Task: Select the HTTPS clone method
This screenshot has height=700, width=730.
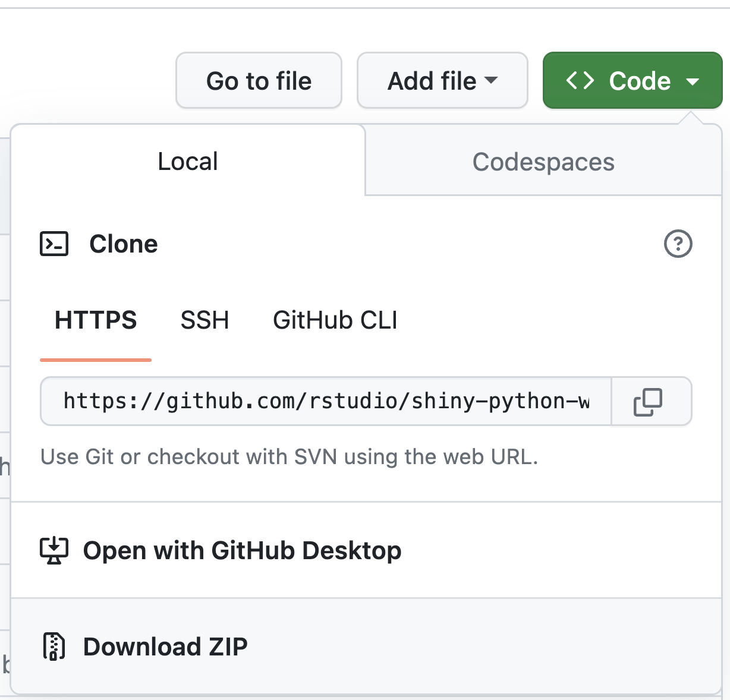Action: click(x=96, y=320)
